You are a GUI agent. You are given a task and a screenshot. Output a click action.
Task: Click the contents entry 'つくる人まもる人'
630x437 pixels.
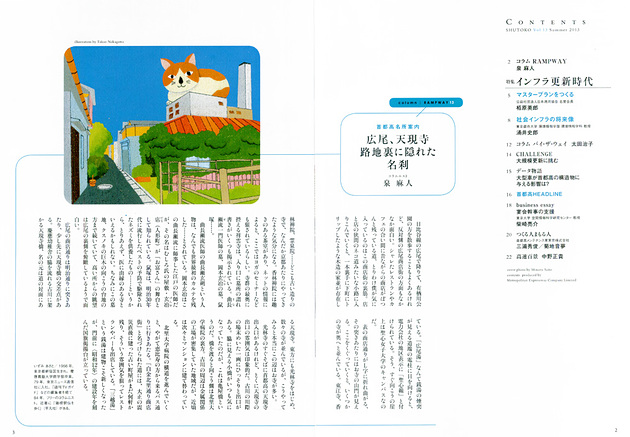[x=534, y=234]
